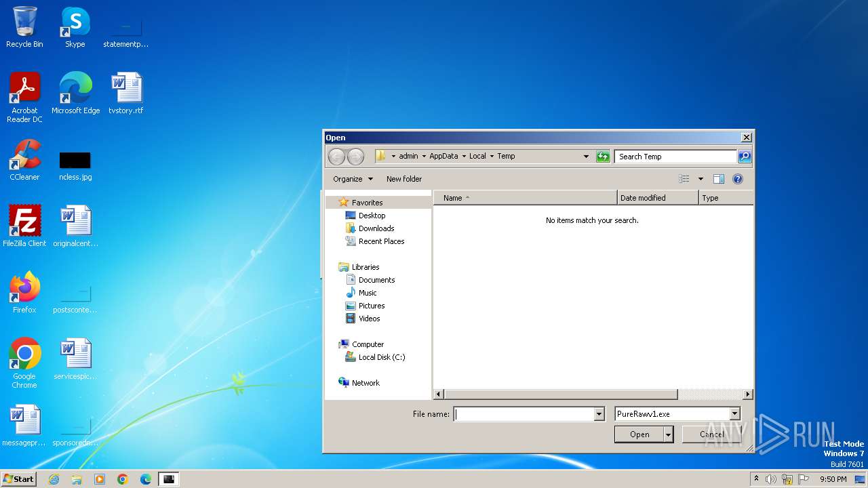Launch Microsoft Edge desktop shortcut
Screen dimensions: 868x488
[x=75, y=94]
